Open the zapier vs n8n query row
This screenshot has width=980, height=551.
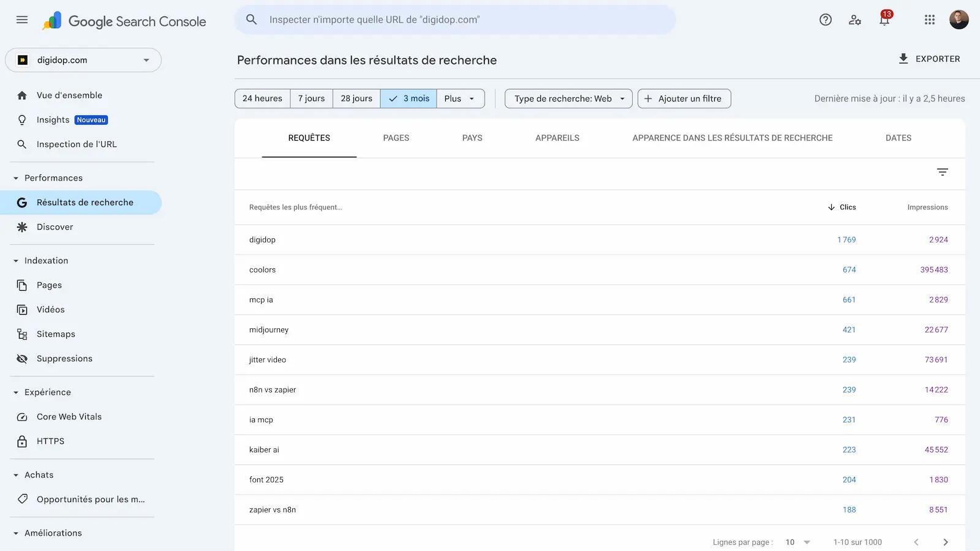pyautogui.click(x=600, y=510)
